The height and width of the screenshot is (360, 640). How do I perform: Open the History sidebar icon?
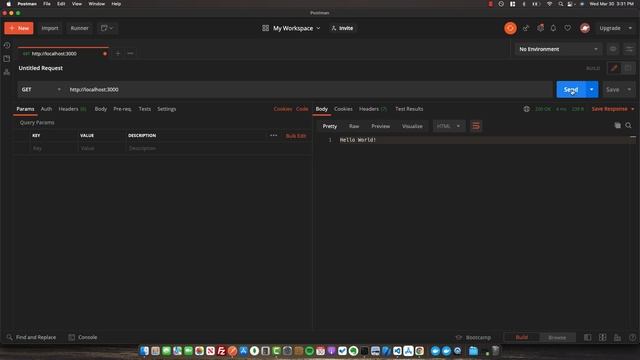tap(7, 45)
